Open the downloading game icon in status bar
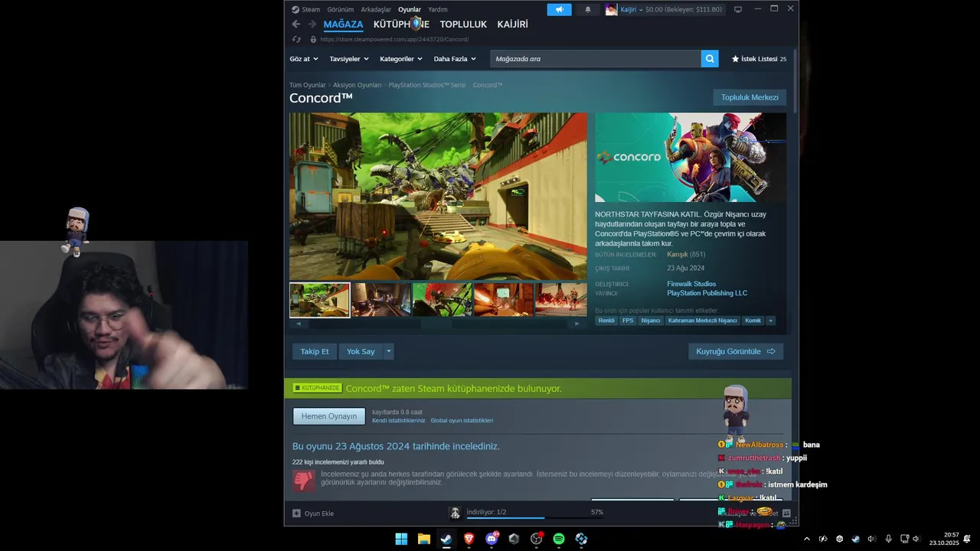Screen dimensions: 980x551 (455, 513)
